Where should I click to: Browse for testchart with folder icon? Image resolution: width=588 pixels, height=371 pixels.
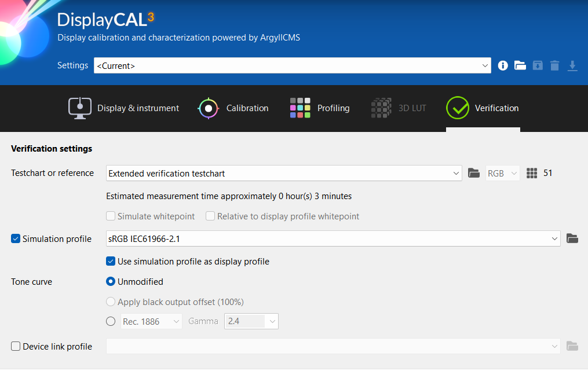[474, 173]
